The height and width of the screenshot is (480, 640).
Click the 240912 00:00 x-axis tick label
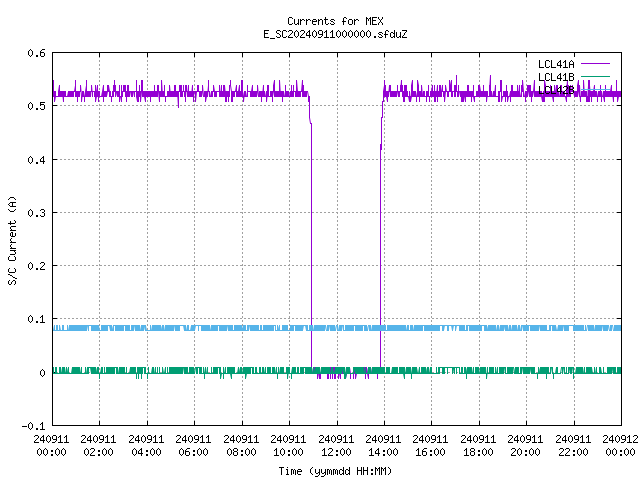point(620,446)
